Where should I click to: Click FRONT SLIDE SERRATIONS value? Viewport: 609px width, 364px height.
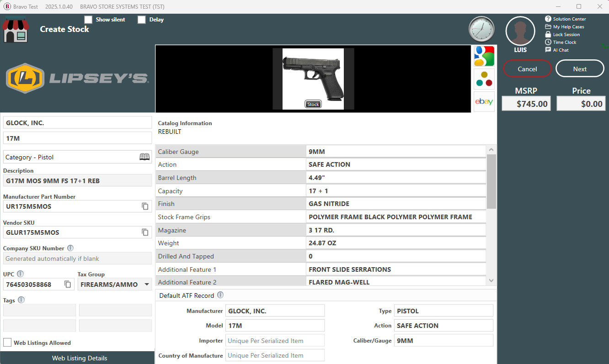tap(396, 269)
